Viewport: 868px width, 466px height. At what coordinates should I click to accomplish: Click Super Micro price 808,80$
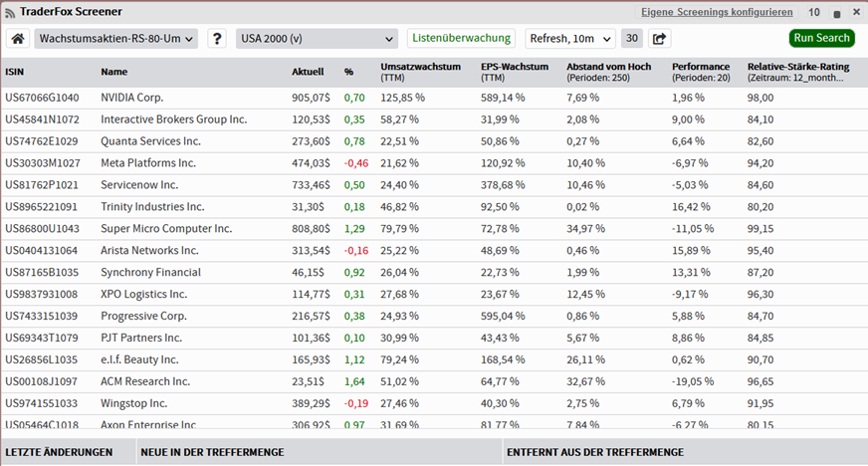(x=311, y=229)
